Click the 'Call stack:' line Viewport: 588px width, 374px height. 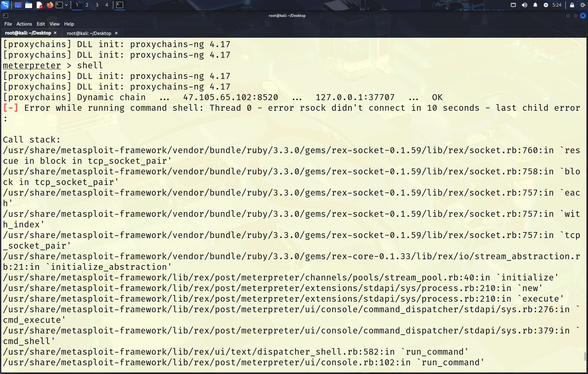[31, 140]
